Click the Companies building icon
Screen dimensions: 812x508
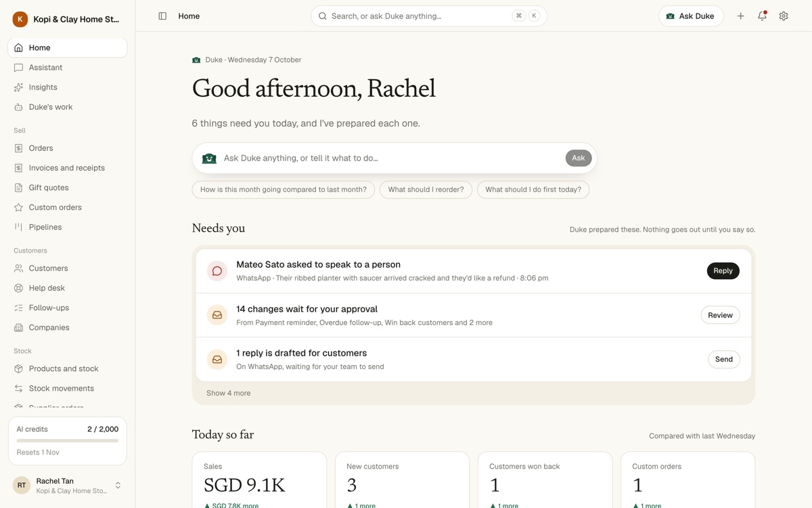(x=19, y=326)
